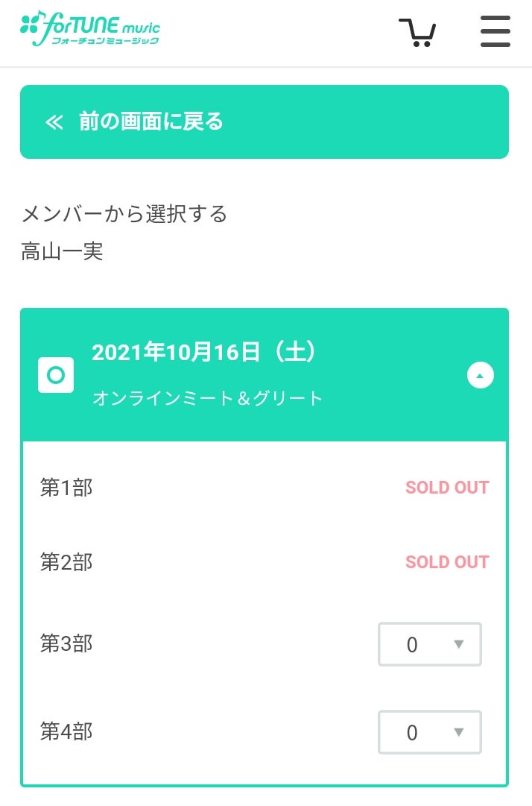Open the shopping cart
532x806 pixels.
point(417,32)
